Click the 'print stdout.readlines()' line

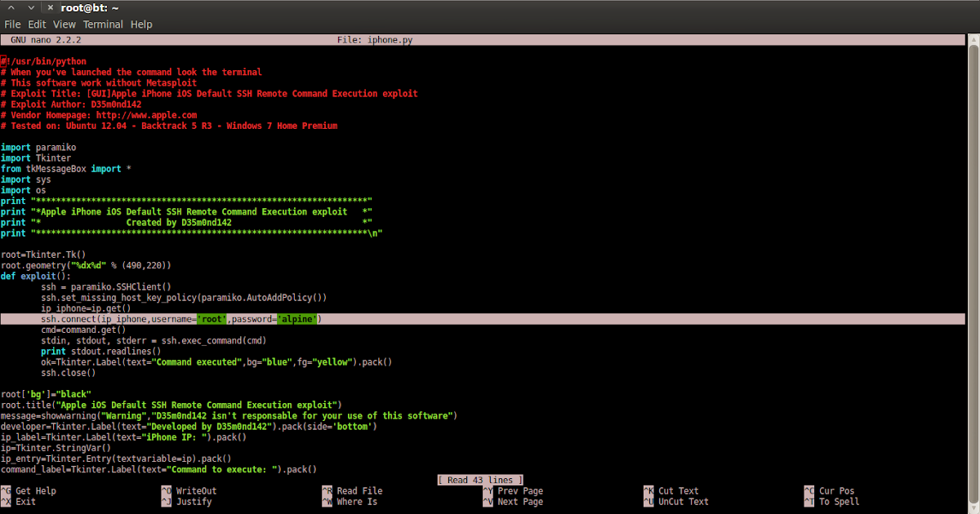point(101,351)
